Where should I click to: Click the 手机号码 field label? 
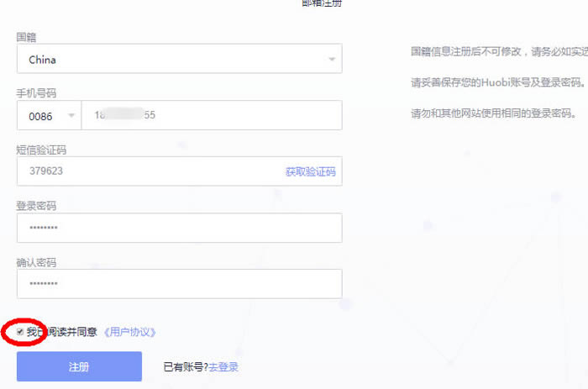click(x=36, y=92)
